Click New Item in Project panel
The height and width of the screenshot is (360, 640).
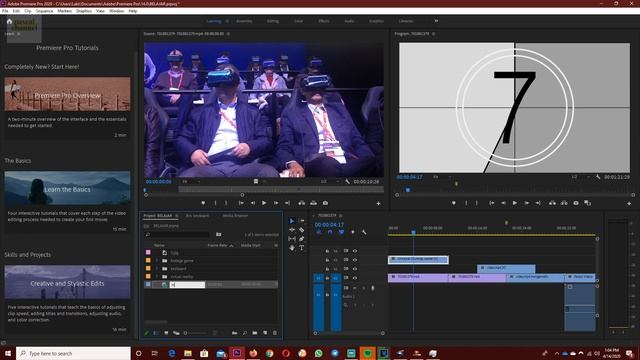265,333
